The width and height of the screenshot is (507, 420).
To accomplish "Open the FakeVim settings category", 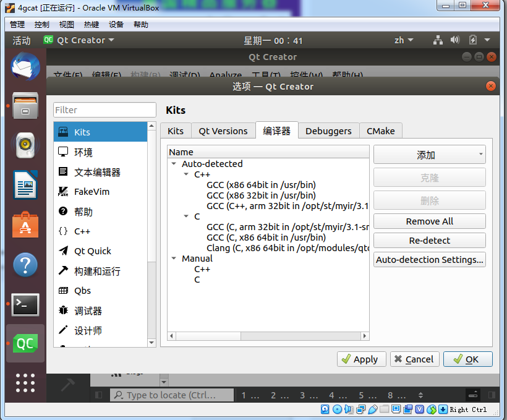I will pyautogui.click(x=100, y=192).
